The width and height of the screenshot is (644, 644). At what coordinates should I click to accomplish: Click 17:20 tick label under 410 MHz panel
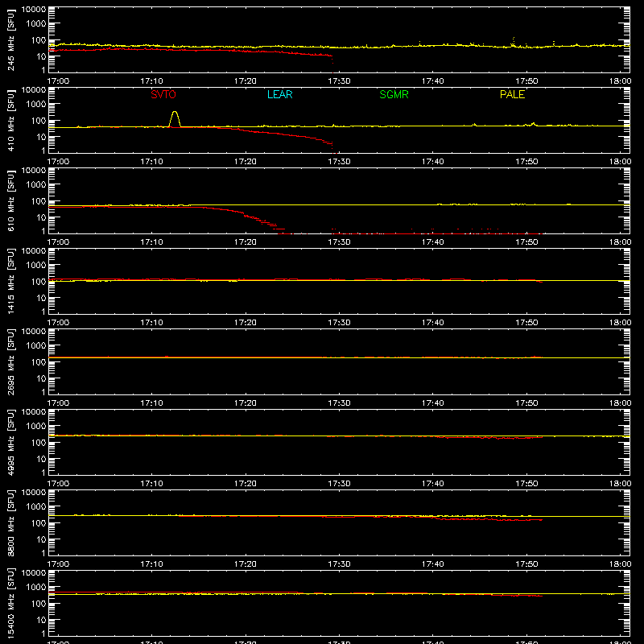[x=246, y=162]
